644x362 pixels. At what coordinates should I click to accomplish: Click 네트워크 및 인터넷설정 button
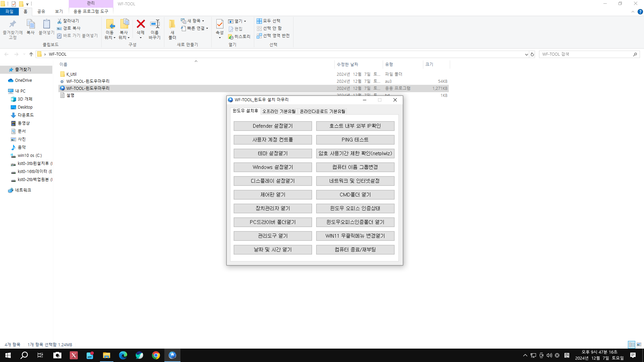(x=355, y=181)
